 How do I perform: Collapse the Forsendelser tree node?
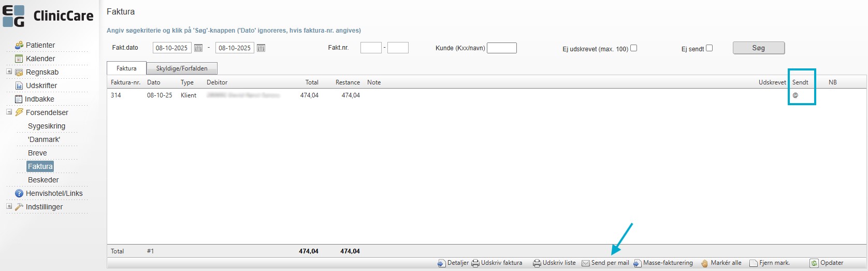(9, 112)
